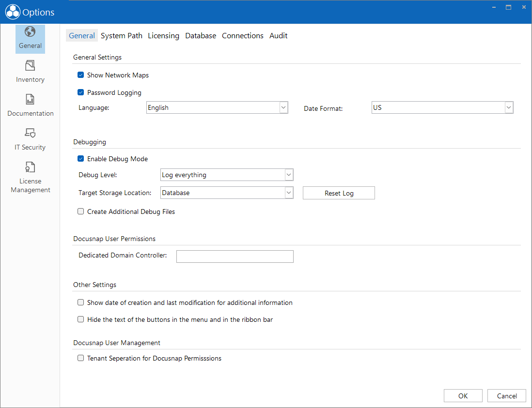Click the Reset Log button
Viewport: 532px width, 408px height.
click(339, 193)
